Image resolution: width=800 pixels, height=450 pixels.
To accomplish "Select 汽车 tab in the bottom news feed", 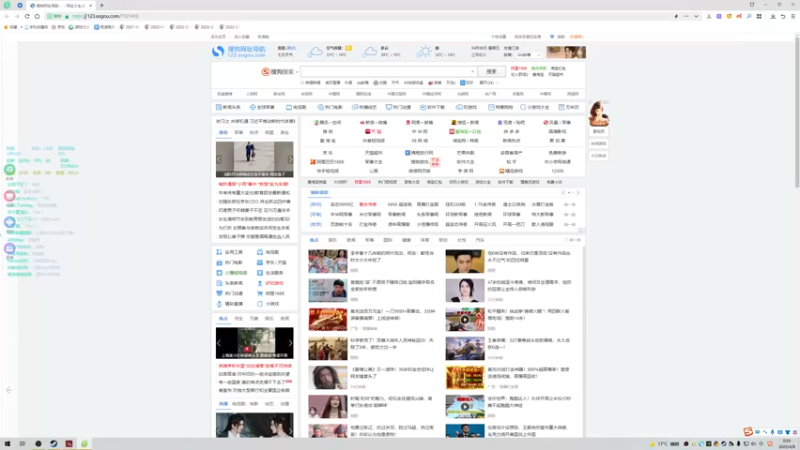I will click(480, 240).
